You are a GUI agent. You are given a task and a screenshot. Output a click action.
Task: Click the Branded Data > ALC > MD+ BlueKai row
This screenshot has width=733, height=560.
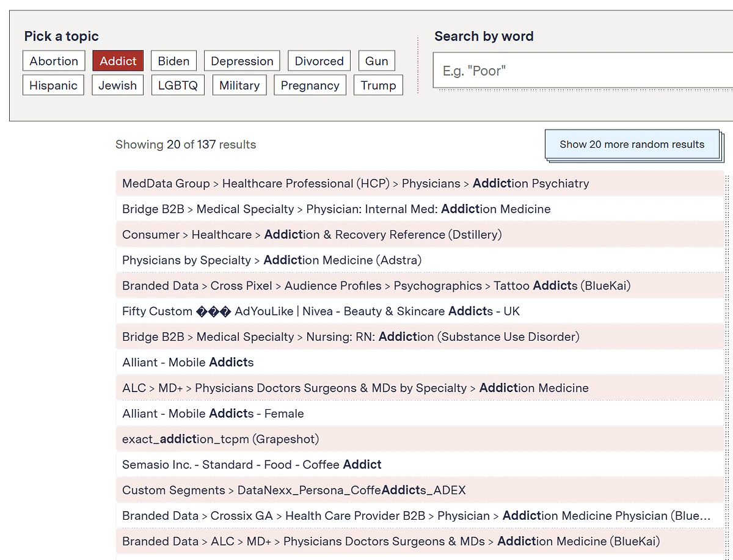coord(419,541)
